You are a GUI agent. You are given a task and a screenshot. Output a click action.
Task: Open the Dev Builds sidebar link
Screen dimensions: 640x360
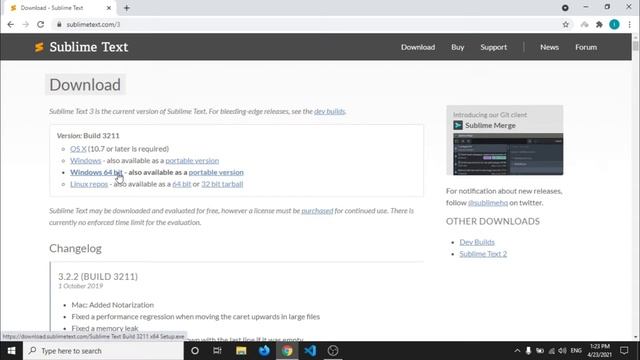coord(477,242)
